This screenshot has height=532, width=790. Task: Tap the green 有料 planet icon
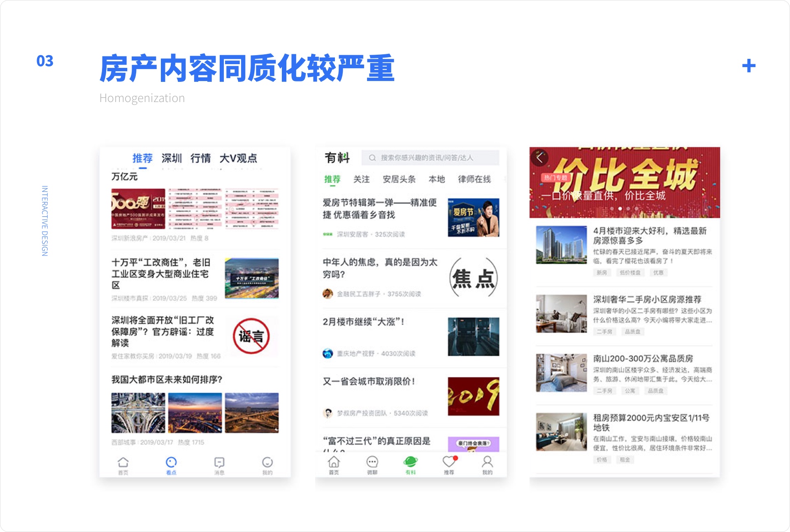click(x=411, y=462)
